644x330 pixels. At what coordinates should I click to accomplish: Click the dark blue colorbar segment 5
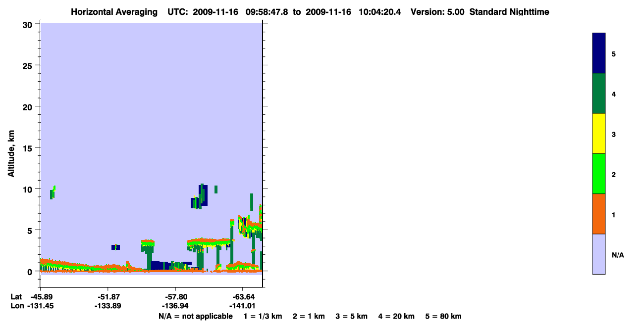(x=599, y=53)
